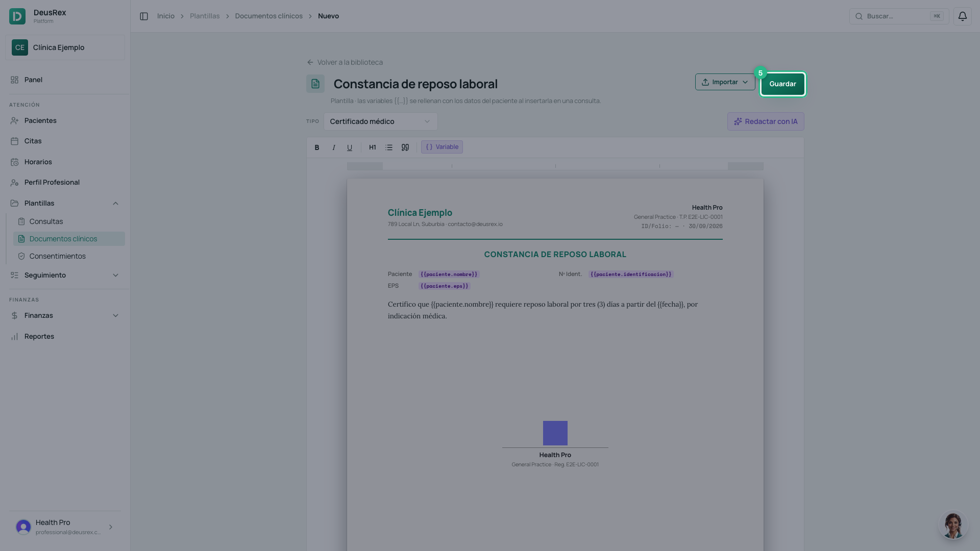The width and height of the screenshot is (980, 551).
Task: Go to Documentos clínicos breadcrumb
Action: (x=268, y=16)
